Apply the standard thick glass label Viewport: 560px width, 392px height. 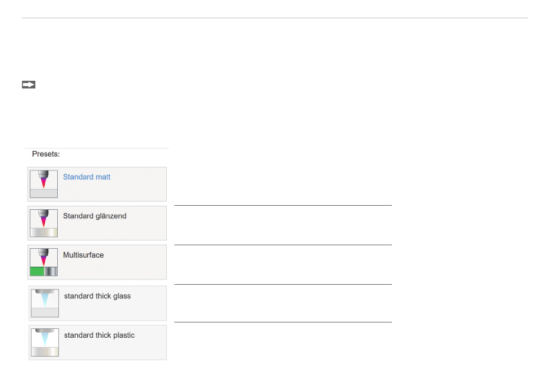pos(97,296)
